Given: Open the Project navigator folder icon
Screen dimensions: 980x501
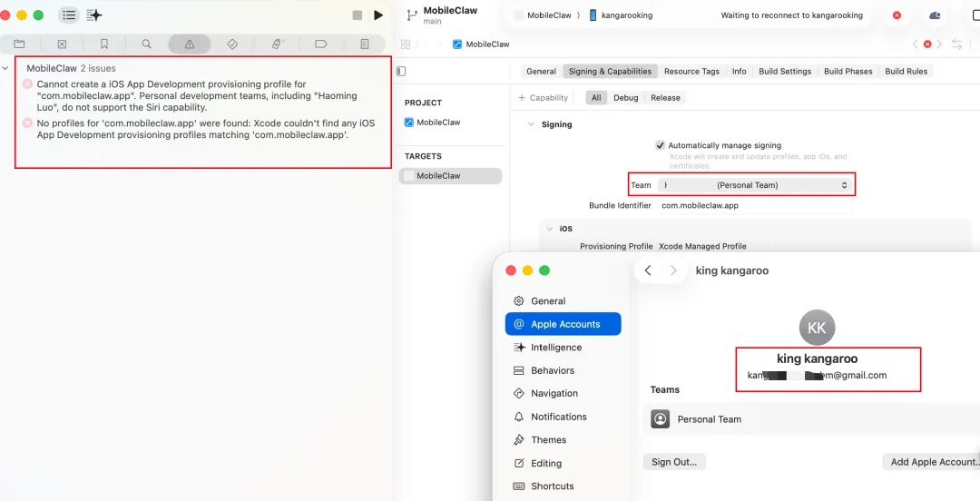Looking at the screenshot, I should [x=19, y=44].
